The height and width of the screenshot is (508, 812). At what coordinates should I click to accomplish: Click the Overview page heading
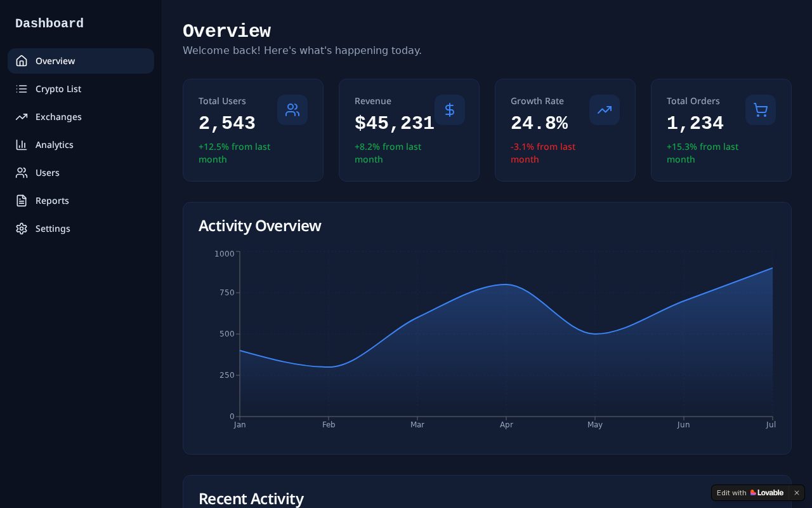click(x=226, y=31)
